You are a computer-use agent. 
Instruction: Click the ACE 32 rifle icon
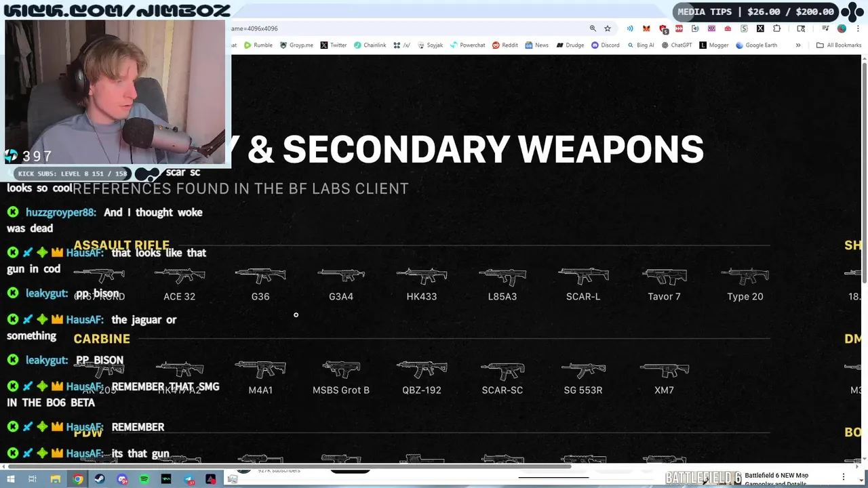coord(180,276)
